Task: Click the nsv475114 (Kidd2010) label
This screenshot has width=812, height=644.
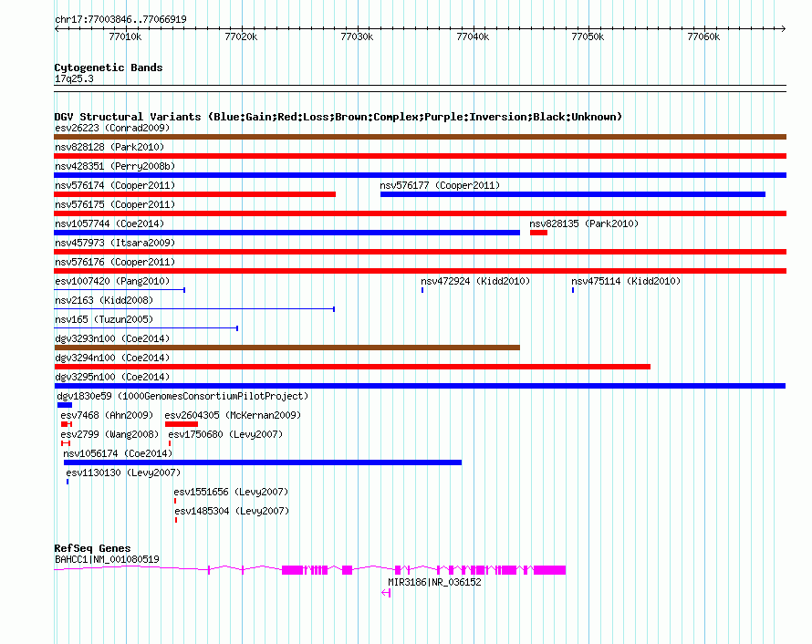Action: [626, 281]
